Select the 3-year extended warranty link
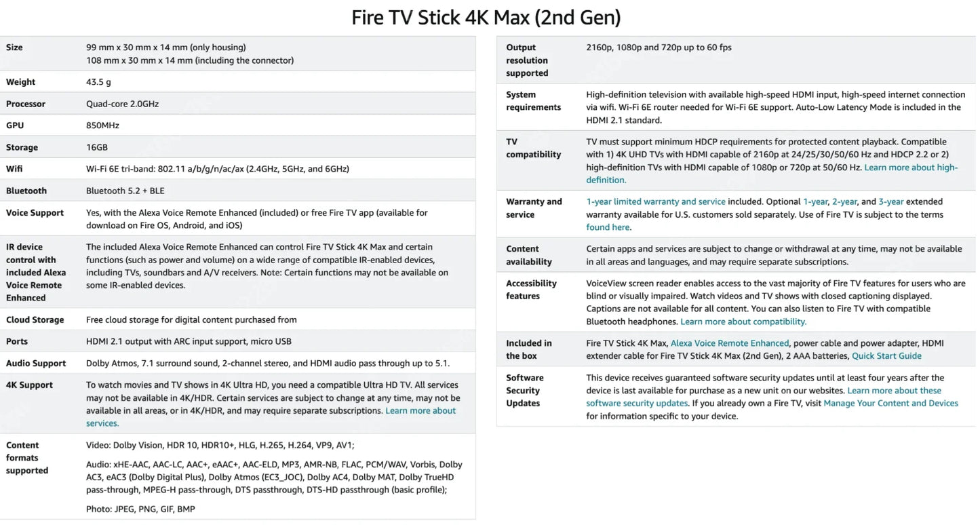Viewport: 980px width, 525px height. [890, 201]
